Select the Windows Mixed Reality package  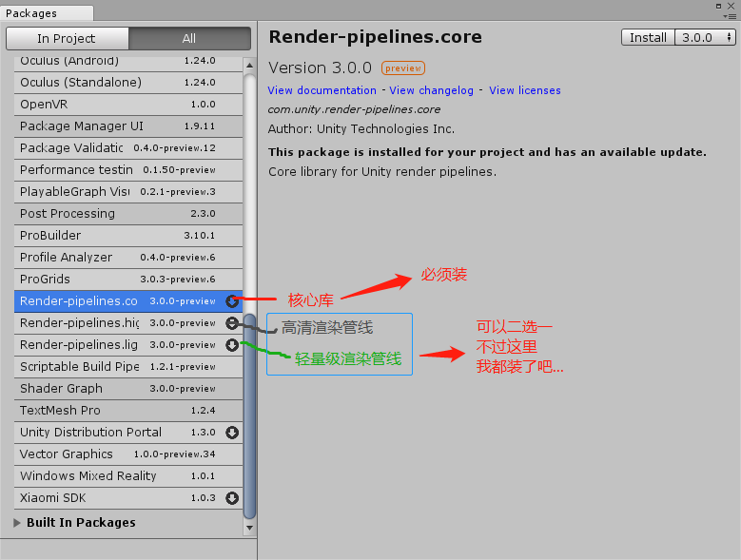click(128, 476)
